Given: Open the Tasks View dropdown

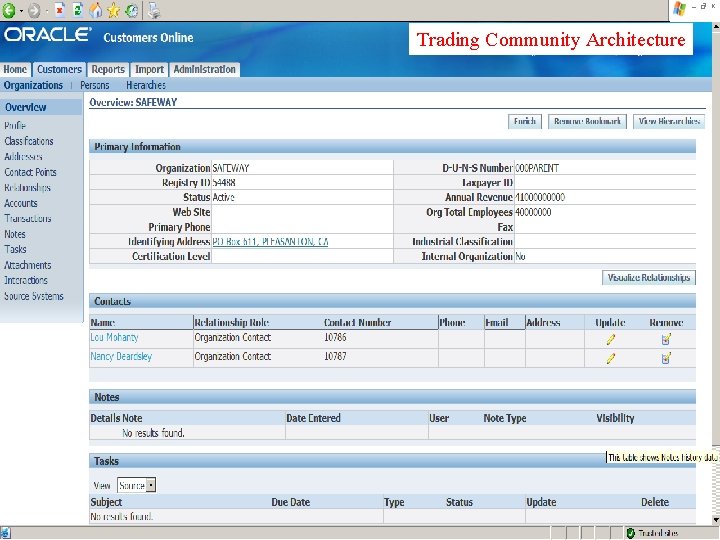Looking at the screenshot, I should (136, 485).
